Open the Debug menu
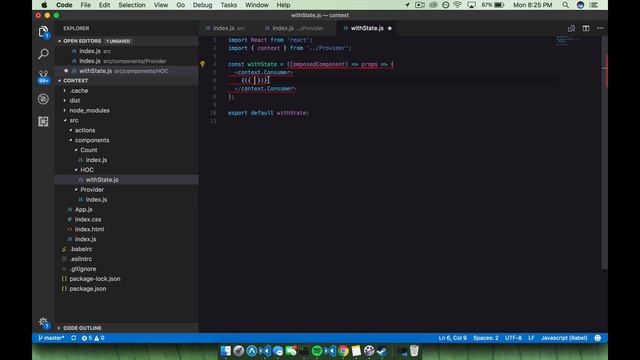This screenshot has width=640, height=360. click(202, 5)
